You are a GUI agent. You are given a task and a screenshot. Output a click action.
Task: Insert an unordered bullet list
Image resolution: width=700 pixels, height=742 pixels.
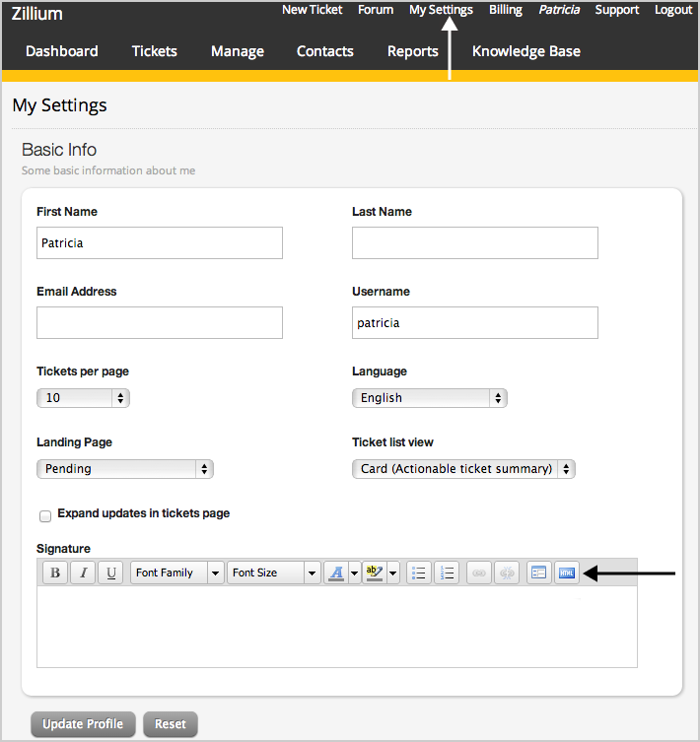coord(419,573)
